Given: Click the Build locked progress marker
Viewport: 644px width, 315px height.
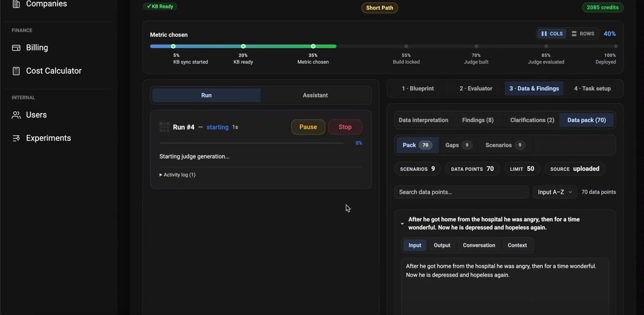Looking at the screenshot, I should (x=406, y=46).
